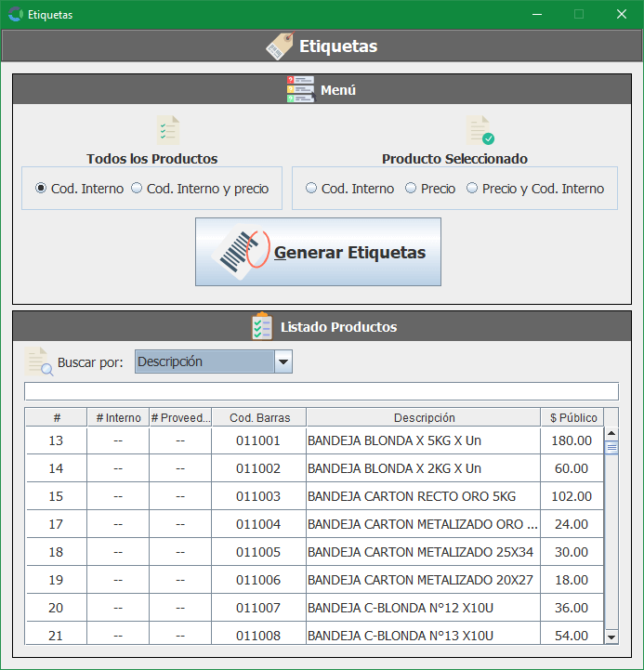644x670 pixels.
Task: Click the Etiquetas price tag header icon
Action: 280,46
